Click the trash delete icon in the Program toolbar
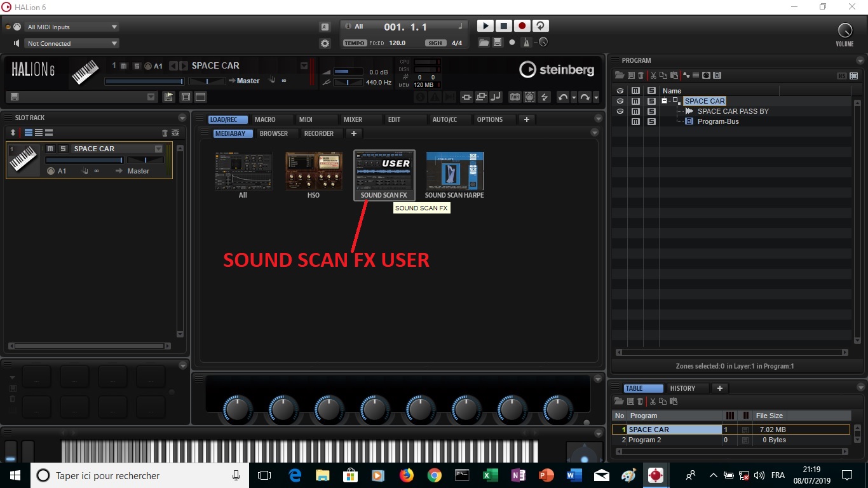Image resolution: width=868 pixels, height=488 pixels. (x=641, y=76)
